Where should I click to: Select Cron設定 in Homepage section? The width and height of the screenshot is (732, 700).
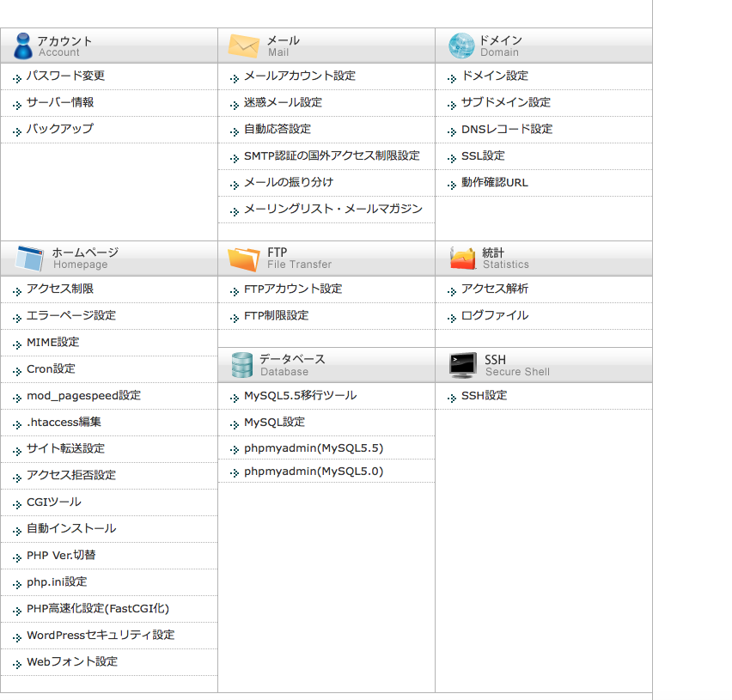tap(51, 368)
